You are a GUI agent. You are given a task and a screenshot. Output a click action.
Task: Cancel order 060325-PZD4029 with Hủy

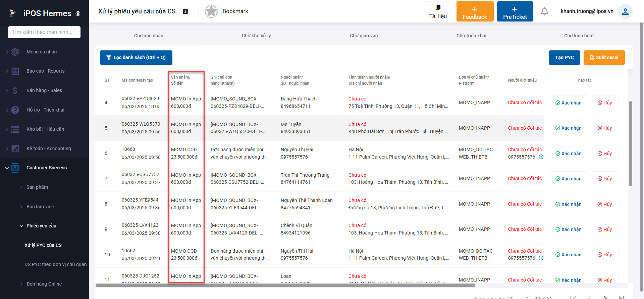604,103
